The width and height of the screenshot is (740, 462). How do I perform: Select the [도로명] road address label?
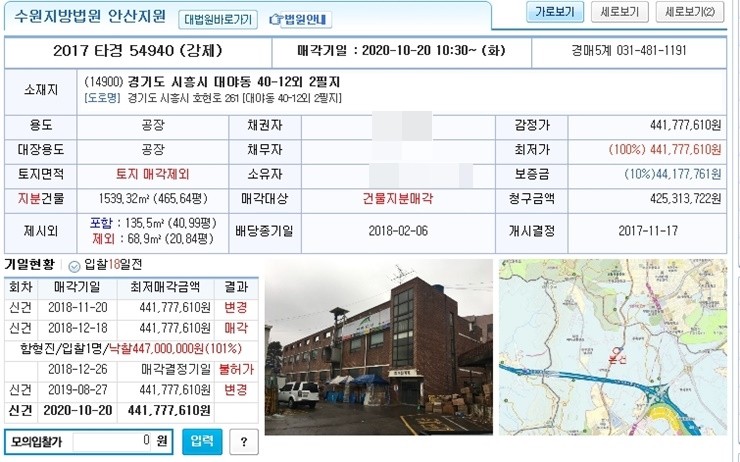(102, 98)
